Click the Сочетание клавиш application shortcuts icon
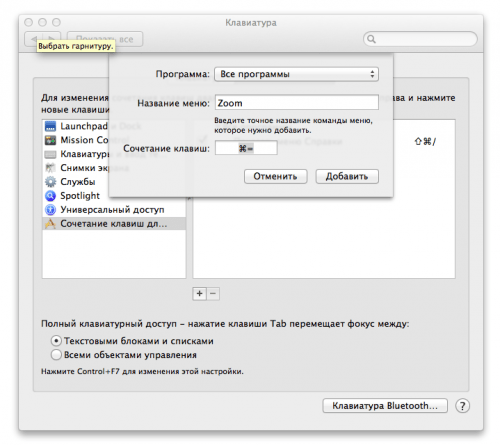The width and height of the screenshot is (500, 445). click(x=50, y=224)
